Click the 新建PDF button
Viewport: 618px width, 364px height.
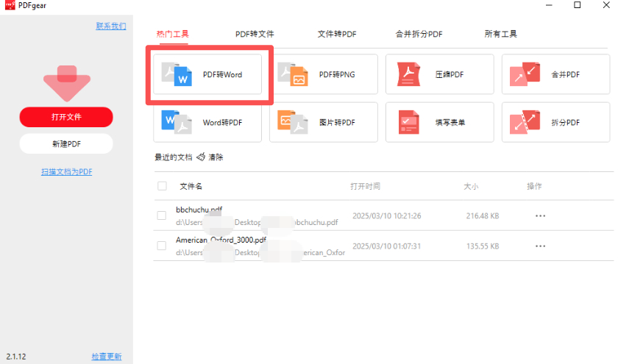click(x=66, y=144)
